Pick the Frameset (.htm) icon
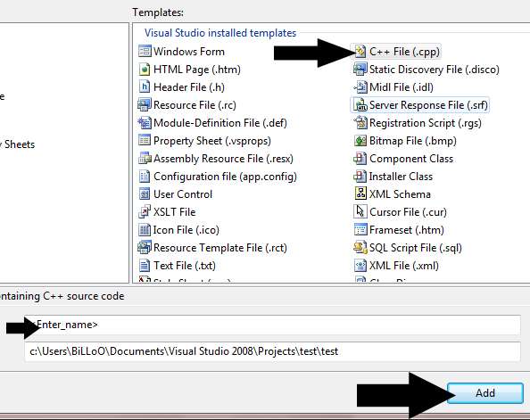Viewport: 530px width, 420px height. click(360, 230)
